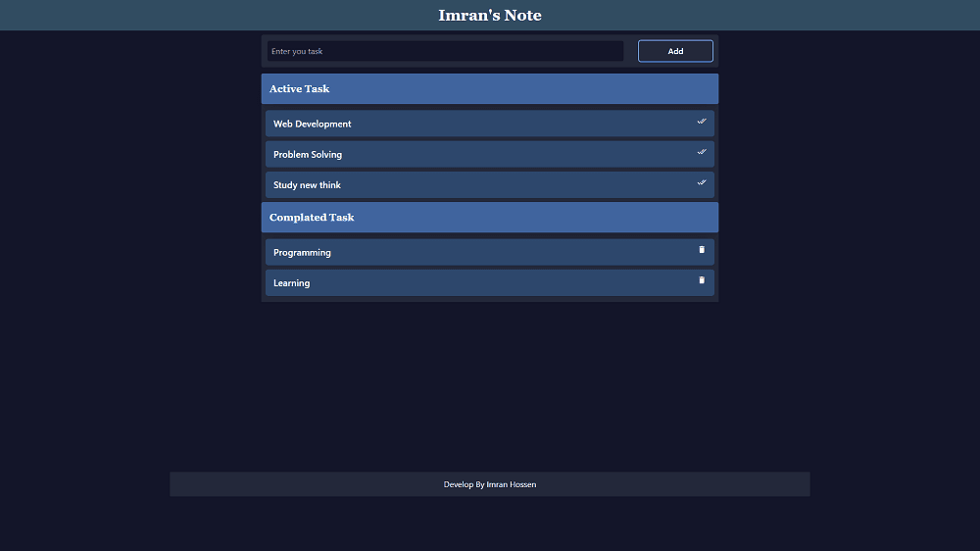The width and height of the screenshot is (980, 551).
Task: Click empty space in the top header banner
Action: [x=196, y=16]
